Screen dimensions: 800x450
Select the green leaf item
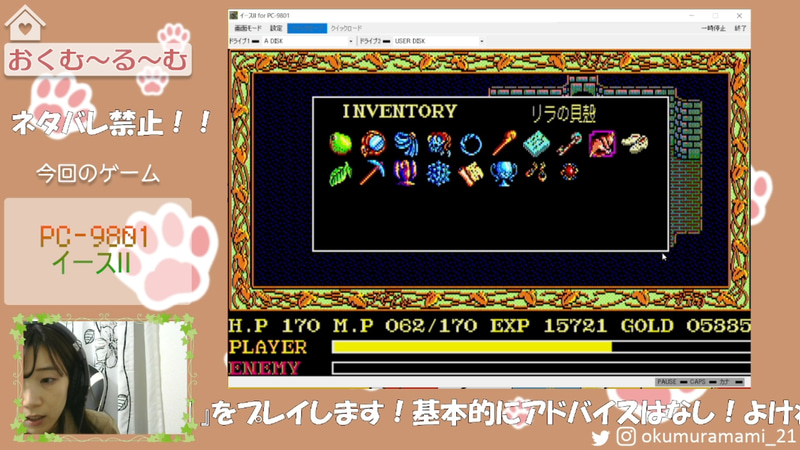tap(340, 174)
